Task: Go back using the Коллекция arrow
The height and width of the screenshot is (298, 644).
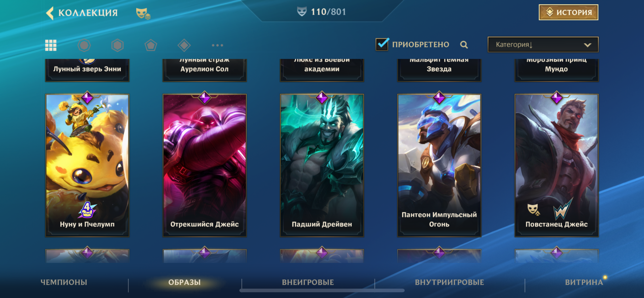Action: click(50, 13)
